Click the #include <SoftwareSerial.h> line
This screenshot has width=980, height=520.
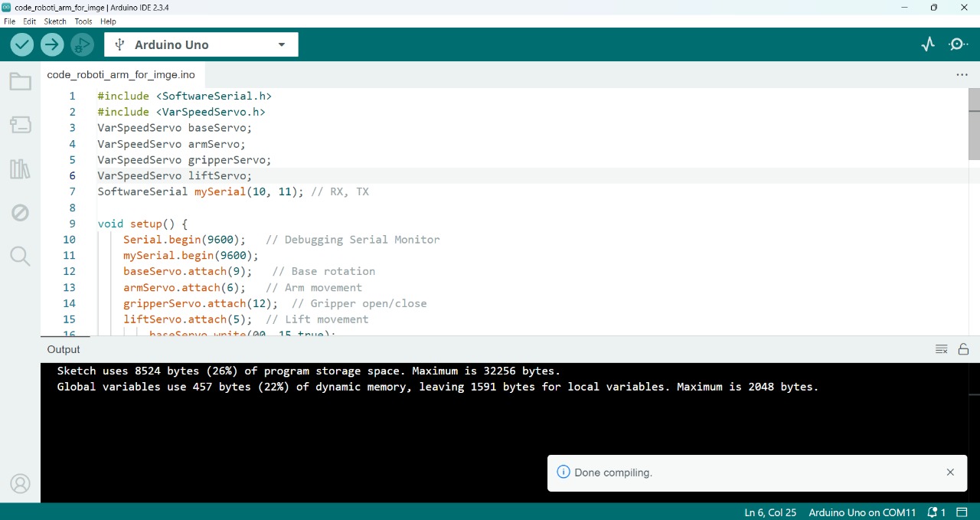tap(185, 96)
